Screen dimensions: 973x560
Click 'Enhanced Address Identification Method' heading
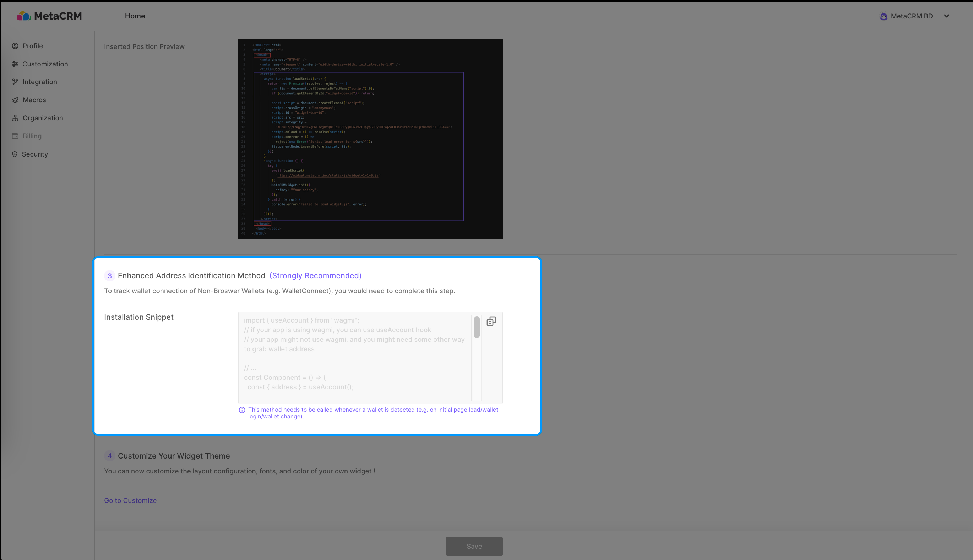191,275
